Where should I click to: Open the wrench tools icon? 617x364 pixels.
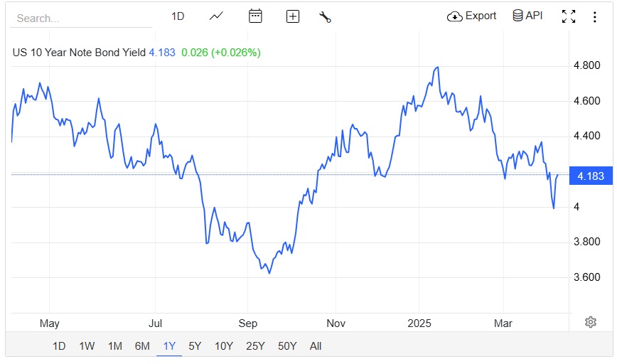[326, 17]
